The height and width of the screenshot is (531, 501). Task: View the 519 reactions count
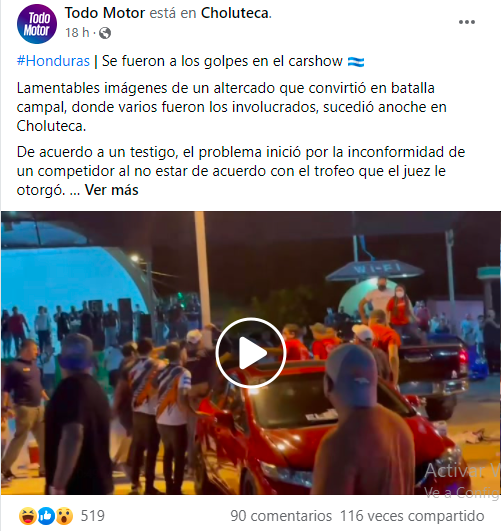[x=92, y=516]
